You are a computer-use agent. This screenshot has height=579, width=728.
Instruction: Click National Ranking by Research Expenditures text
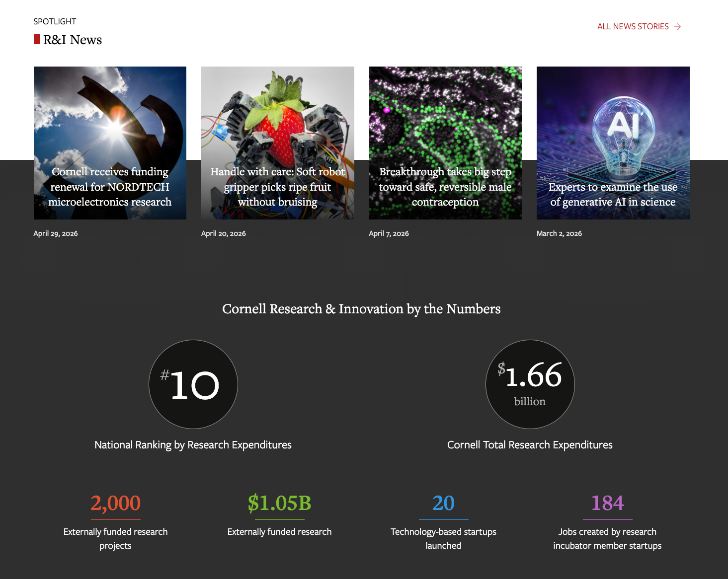(x=193, y=445)
